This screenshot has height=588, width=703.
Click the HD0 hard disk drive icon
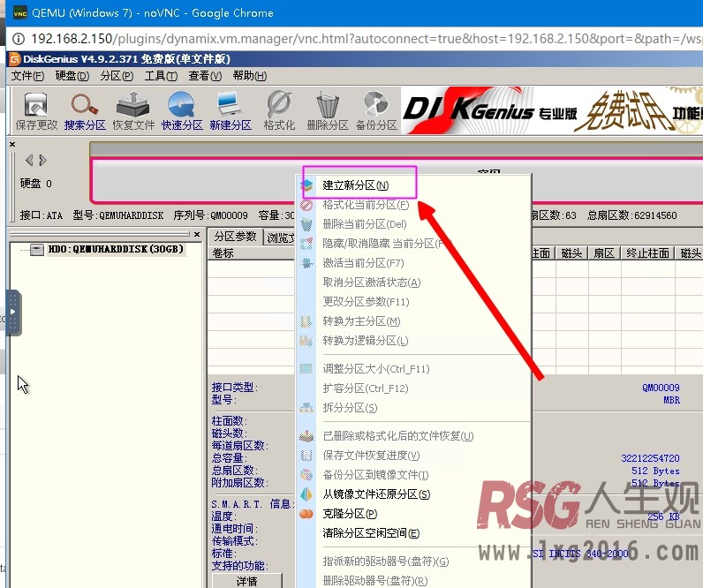point(37,250)
